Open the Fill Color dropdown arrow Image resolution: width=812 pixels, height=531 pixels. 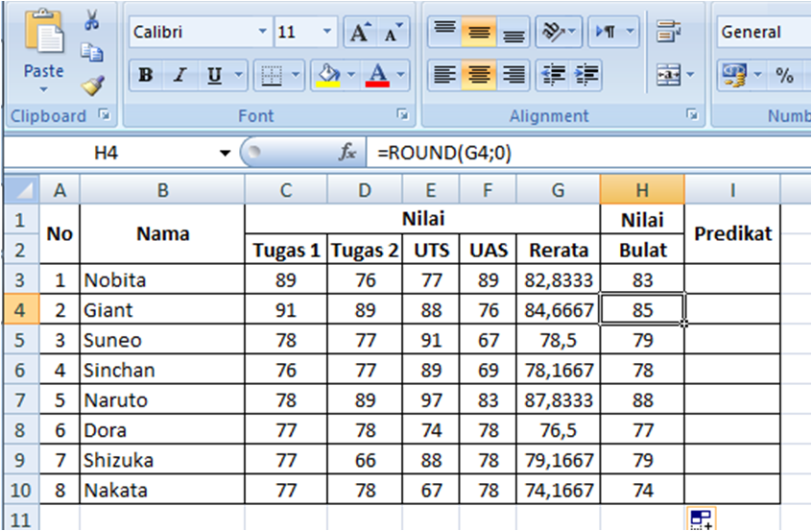pyautogui.click(x=351, y=75)
